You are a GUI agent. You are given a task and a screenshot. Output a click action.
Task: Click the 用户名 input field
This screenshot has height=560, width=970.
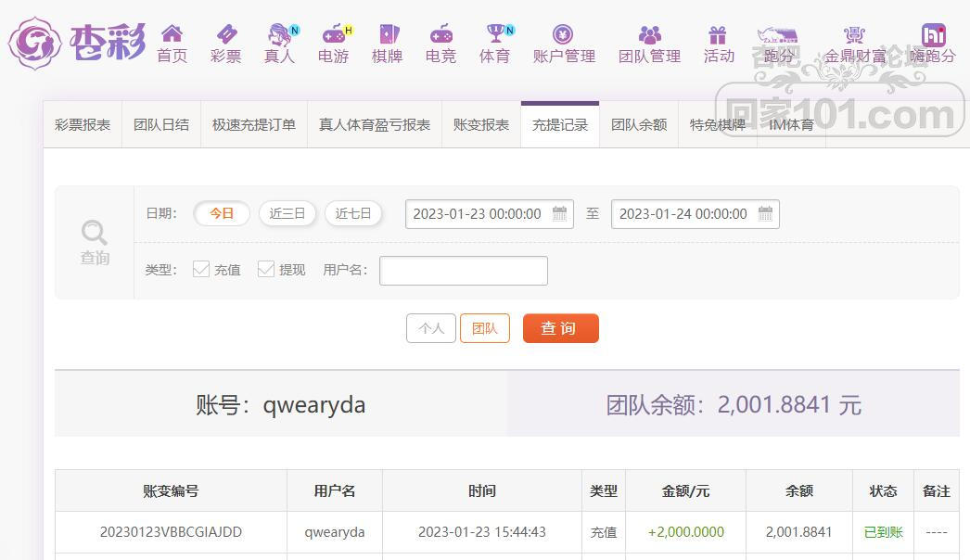[x=464, y=271]
